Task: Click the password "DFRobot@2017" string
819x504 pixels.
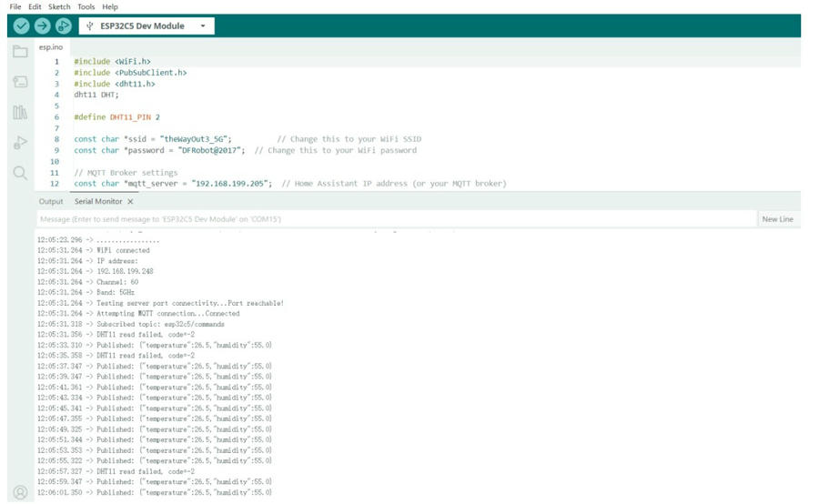Action: pyautogui.click(x=211, y=150)
